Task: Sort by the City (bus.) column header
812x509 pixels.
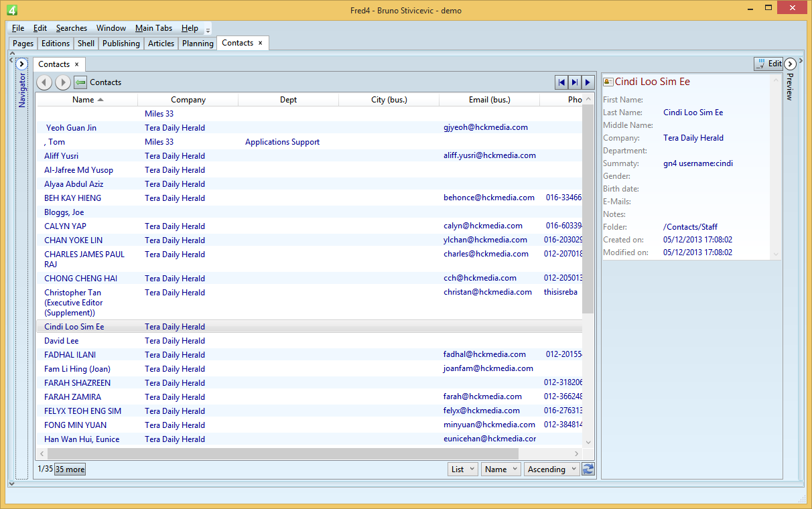Action: pos(389,100)
